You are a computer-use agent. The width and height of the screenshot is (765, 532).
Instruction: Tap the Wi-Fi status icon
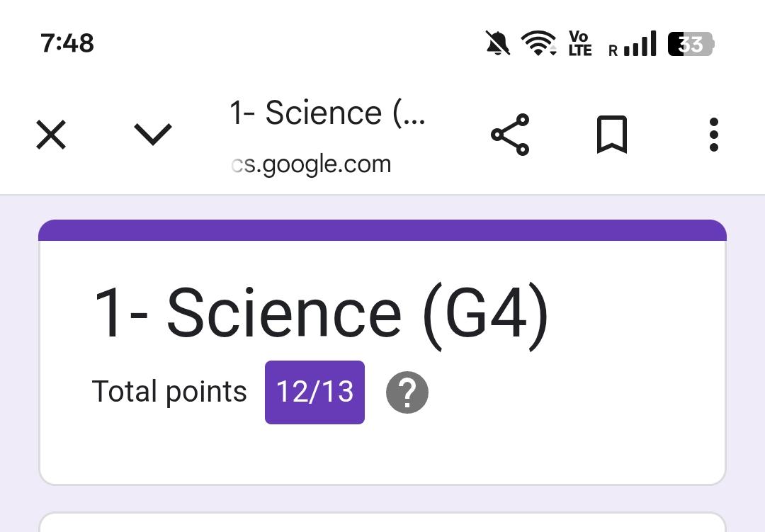538,44
